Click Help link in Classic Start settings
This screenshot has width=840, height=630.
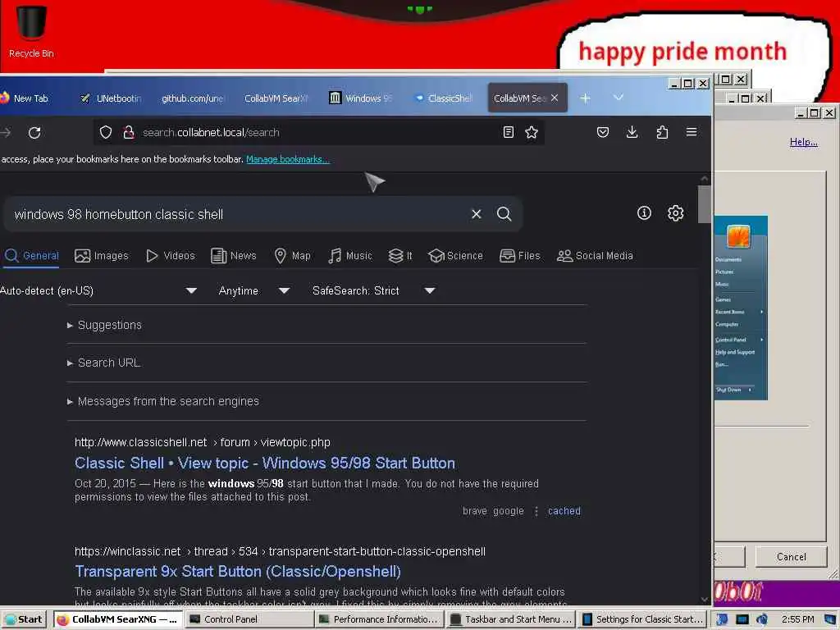tap(803, 142)
